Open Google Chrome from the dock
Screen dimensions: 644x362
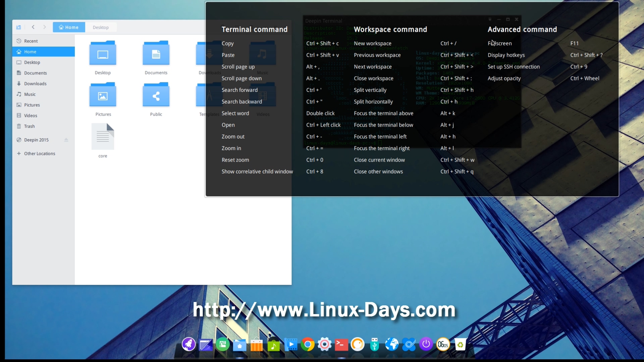coord(307,344)
